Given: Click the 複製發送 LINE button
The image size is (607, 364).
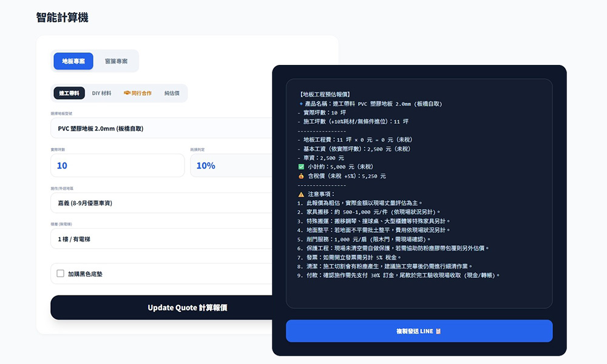Looking at the screenshot, I should 419,331.
